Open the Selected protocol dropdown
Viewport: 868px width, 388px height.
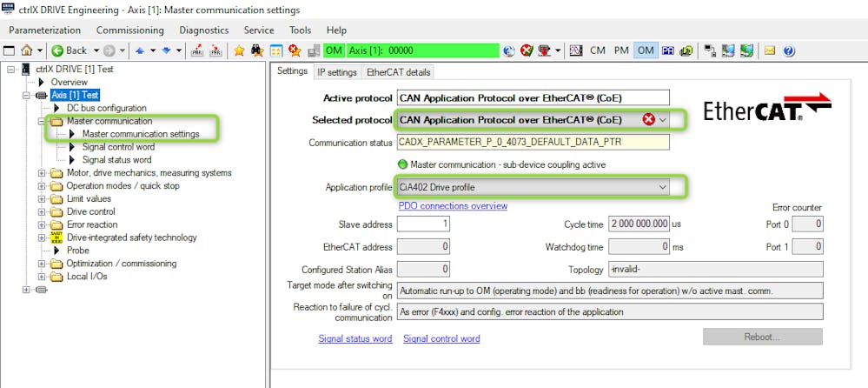(663, 119)
